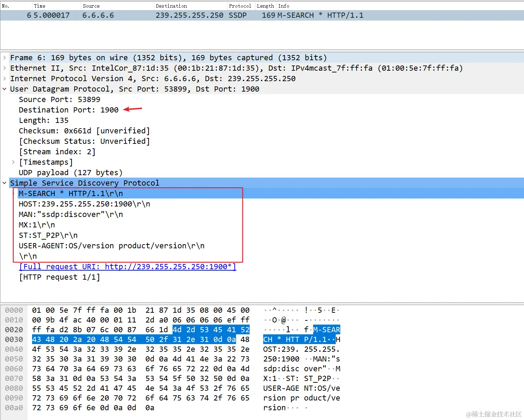Click hex row 0070 bytes

(x=141, y=379)
